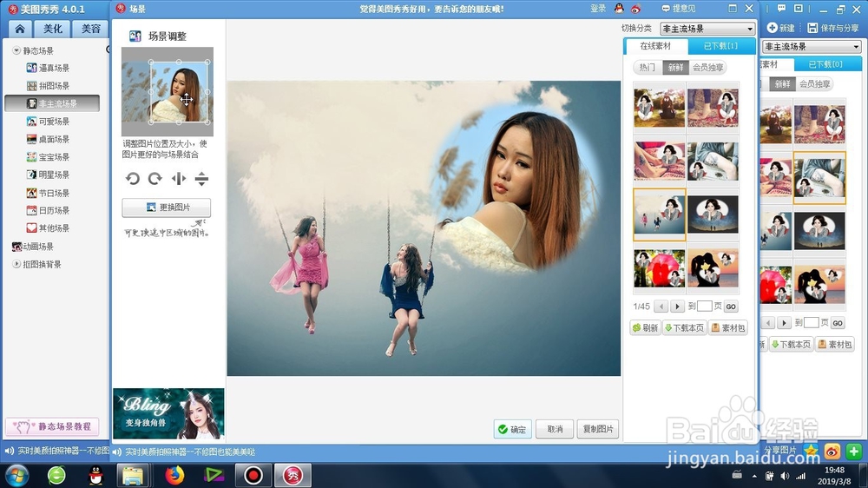Screen dimensions: 868x488
Task: Select 可爱场景 in scene list
Action: (x=48, y=122)
